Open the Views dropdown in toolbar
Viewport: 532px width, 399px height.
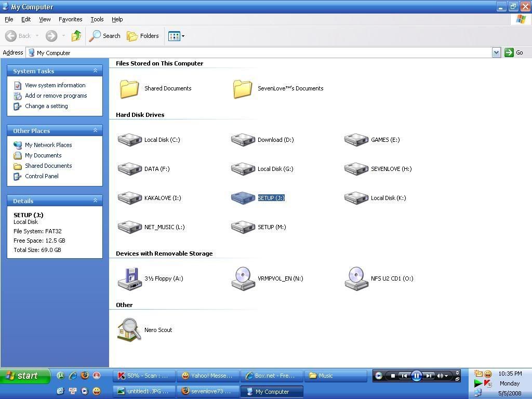coord(176,36)
